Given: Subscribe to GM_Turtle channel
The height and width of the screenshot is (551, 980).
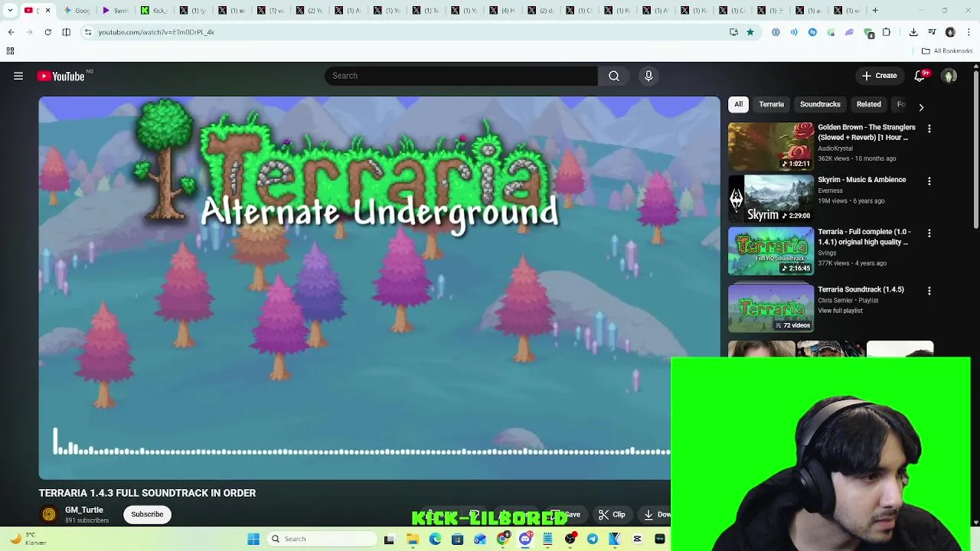Looking at the screenshot, I should tap(147, 514).
